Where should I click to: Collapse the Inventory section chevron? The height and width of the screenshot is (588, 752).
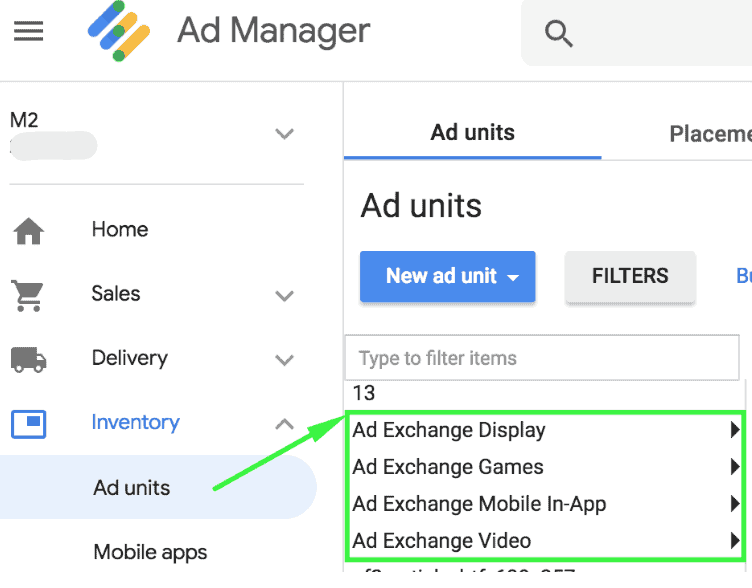click(284, 424)
